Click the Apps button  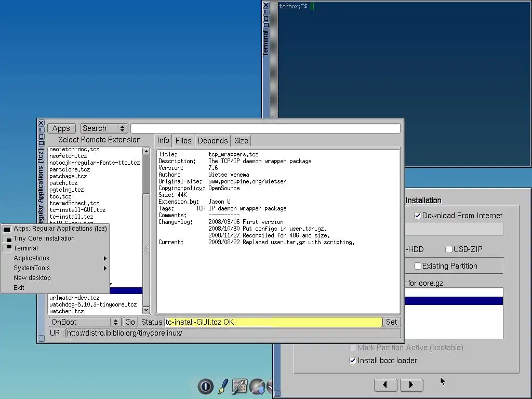pos(61,128)
